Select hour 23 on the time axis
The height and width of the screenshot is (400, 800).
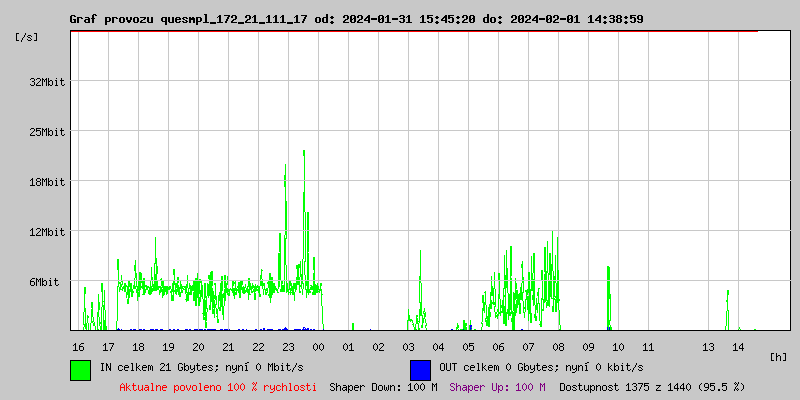[x=288, y=346]
